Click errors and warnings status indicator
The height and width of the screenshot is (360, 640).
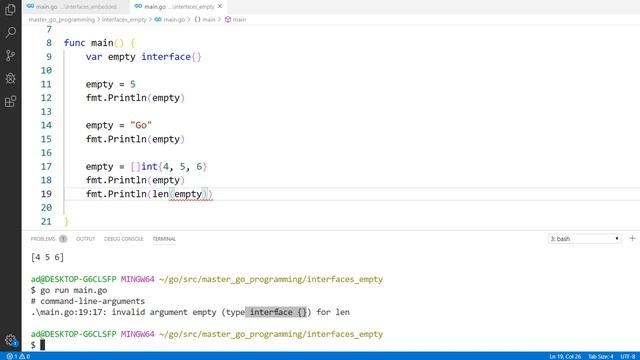click(18, 356)
